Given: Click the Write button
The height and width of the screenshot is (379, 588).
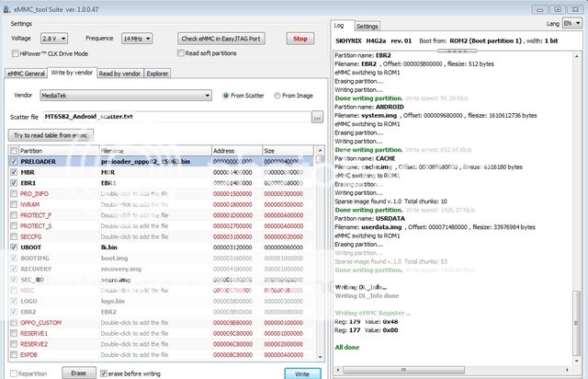Looking at the screenshot, I should pyautogui.click(x=302, y=374).
